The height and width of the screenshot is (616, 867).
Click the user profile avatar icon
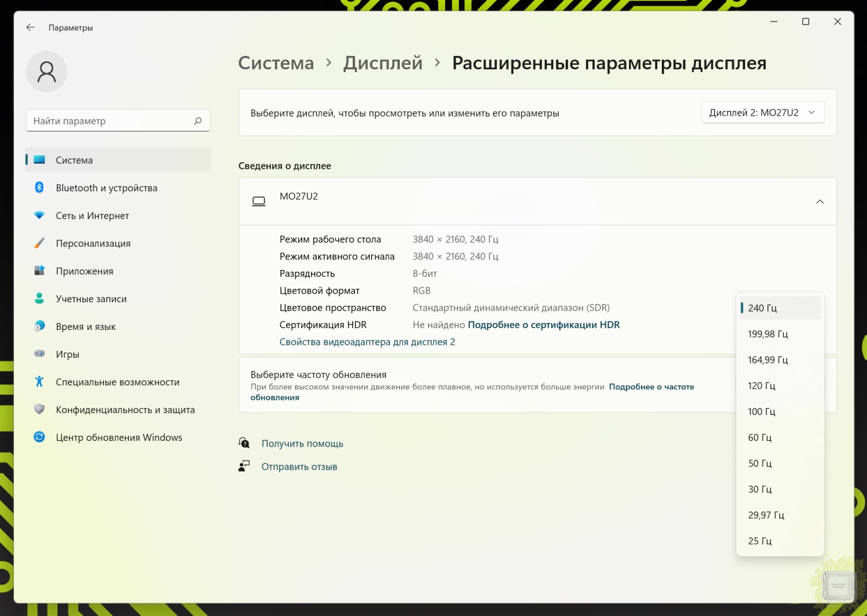point(47,72)
